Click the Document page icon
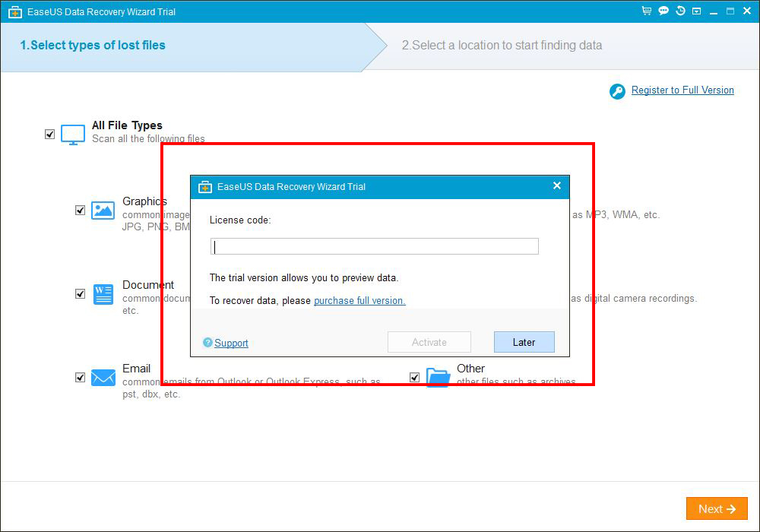Screen dimensions: 760x532 point(103,294)
